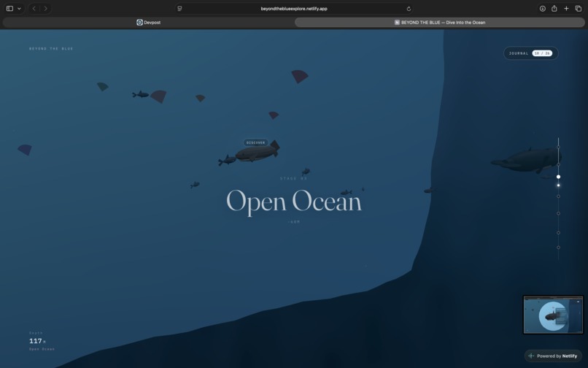Click the small Depth label
Screen dimensions: 588x368
(x=36, y=333)
